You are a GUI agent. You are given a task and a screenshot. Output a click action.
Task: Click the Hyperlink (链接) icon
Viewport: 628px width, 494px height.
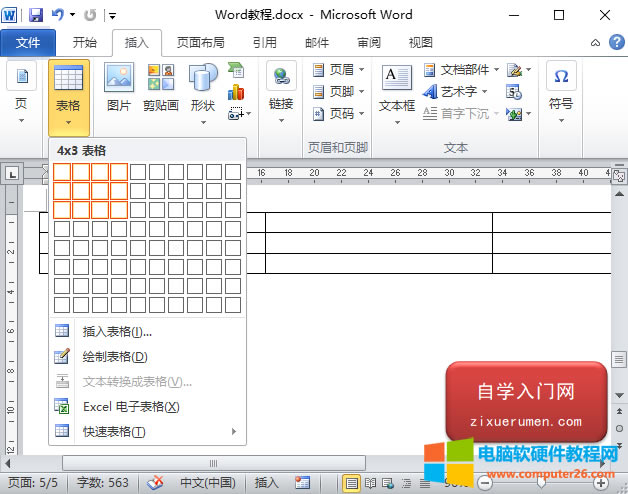click(281, 85)
